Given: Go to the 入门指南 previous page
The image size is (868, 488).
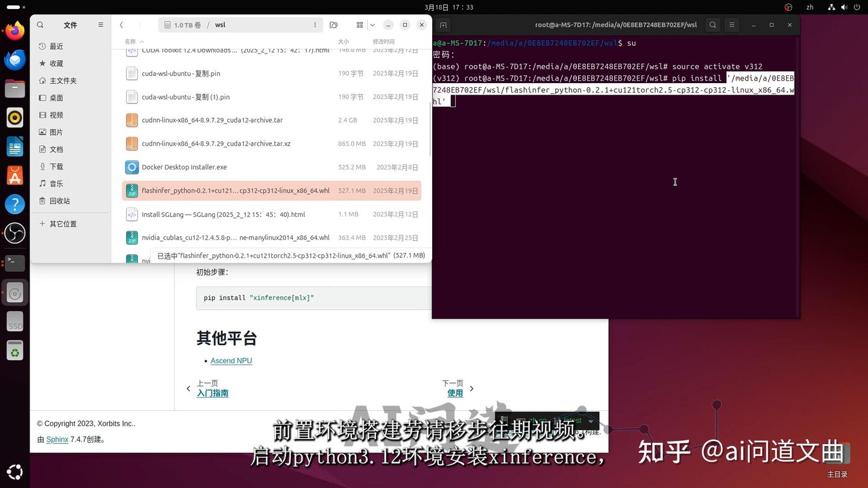Looking at the screenshot, I should 212,393.
